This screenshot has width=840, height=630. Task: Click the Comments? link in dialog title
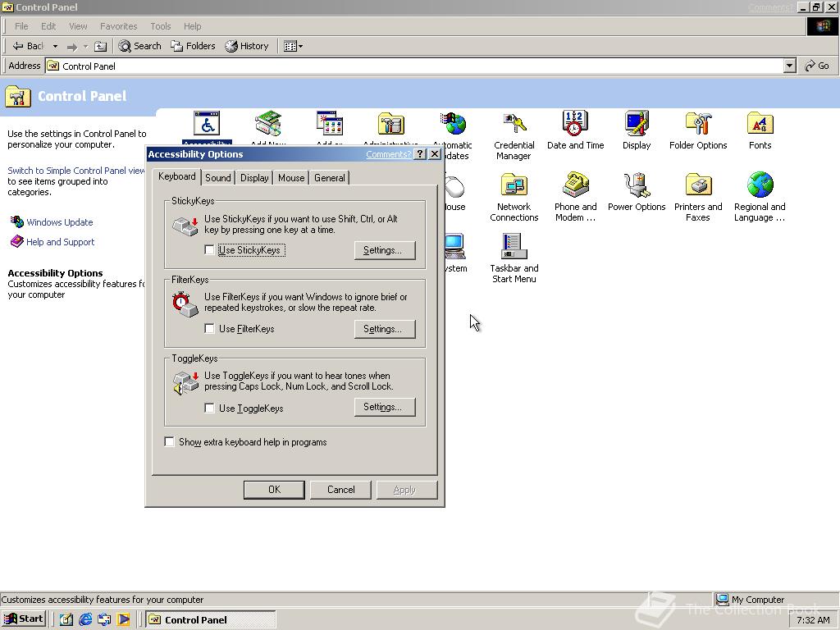[x=388, y=154]
